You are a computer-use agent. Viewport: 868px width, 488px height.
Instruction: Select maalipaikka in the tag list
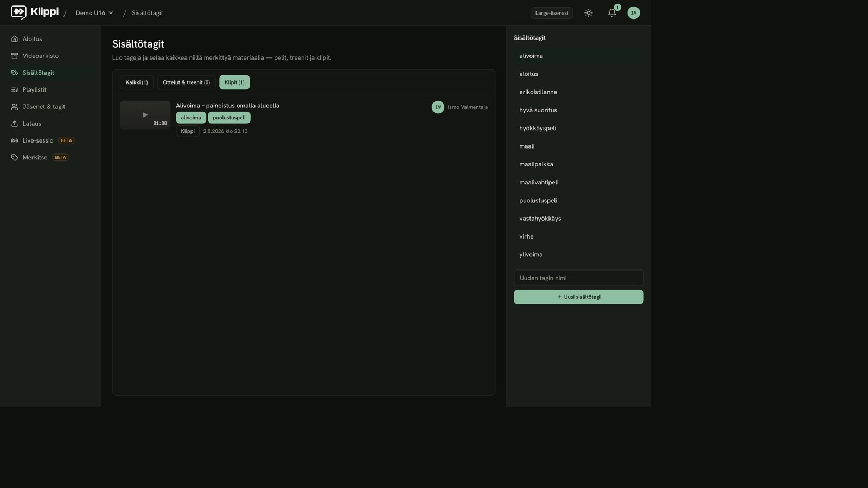point(579,164)
